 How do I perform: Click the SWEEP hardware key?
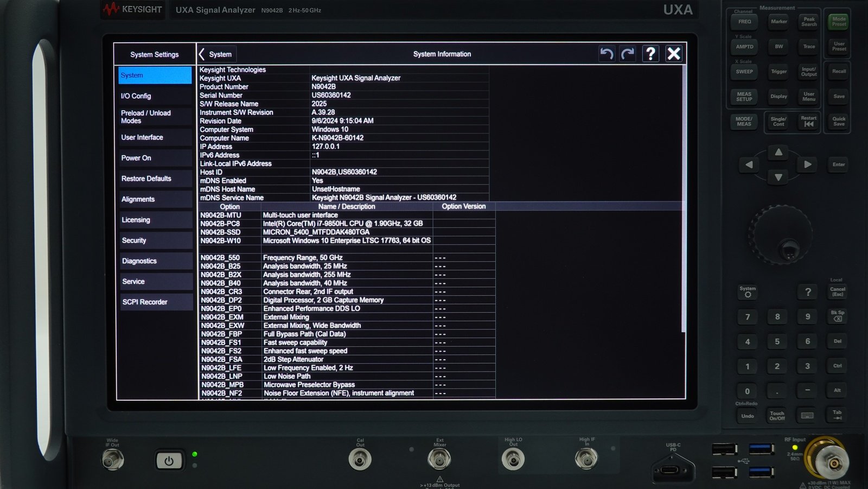point(744,72)
